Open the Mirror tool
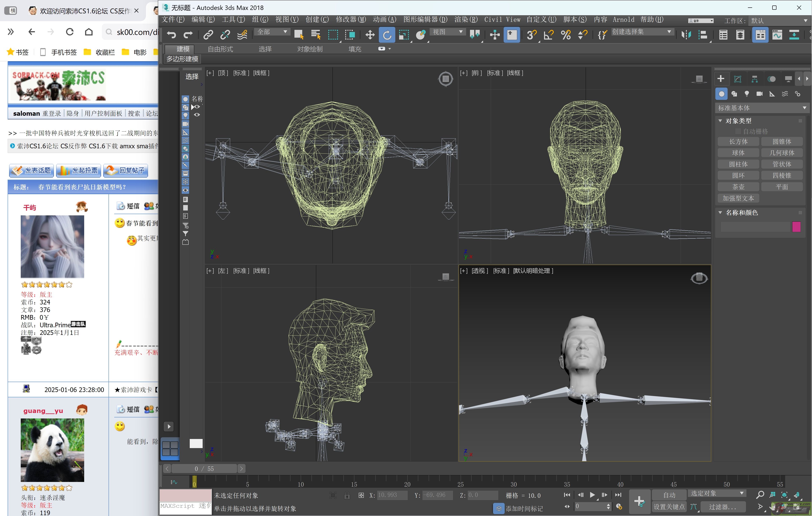 [x=686, y=35]
